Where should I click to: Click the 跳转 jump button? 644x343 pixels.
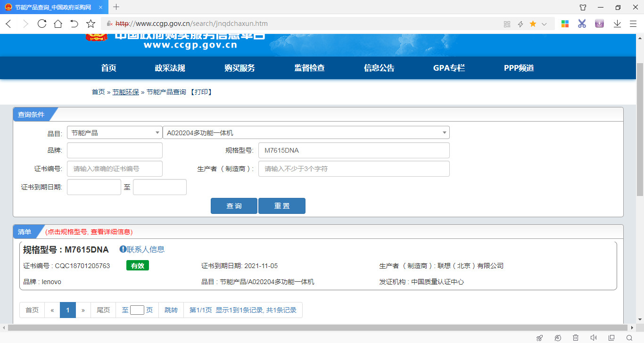coord(171,310)
